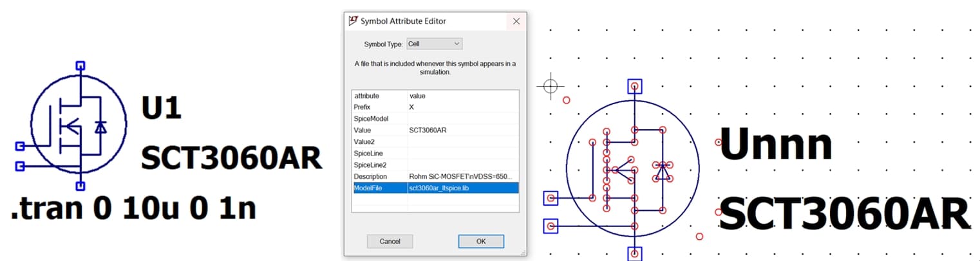Select the Description attribute row
This screenshot has height=261, width=980.
(435, 176)
